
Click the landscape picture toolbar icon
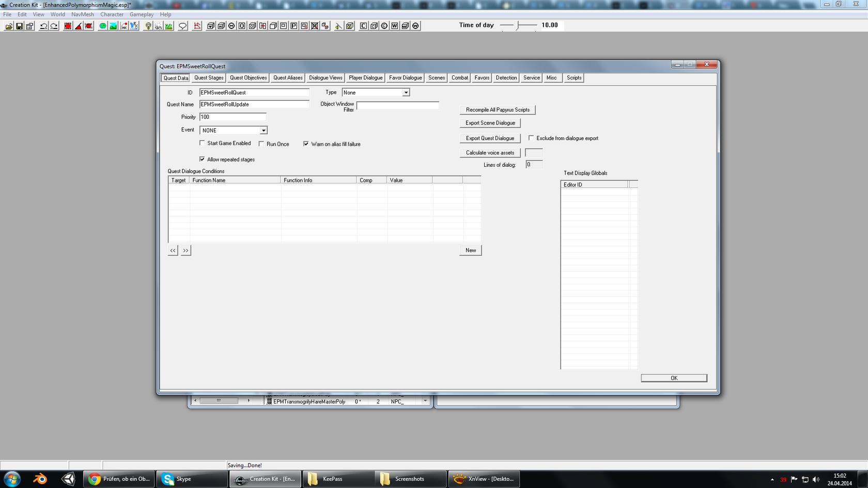click(113, 26)
